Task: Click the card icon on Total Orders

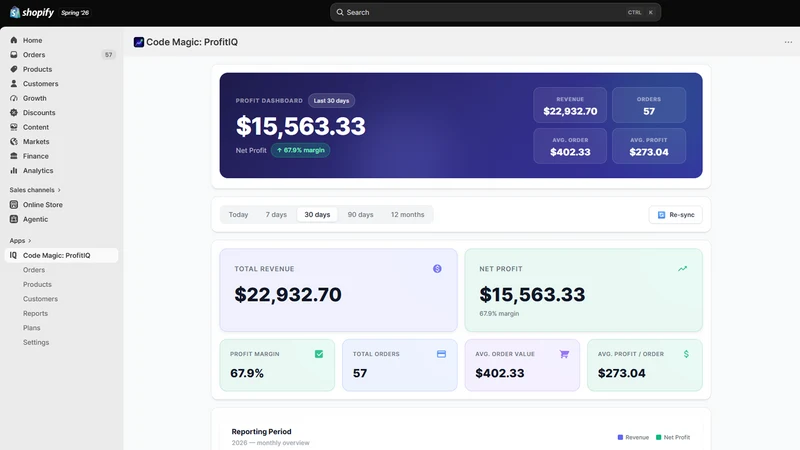Action: click(441, 354)
